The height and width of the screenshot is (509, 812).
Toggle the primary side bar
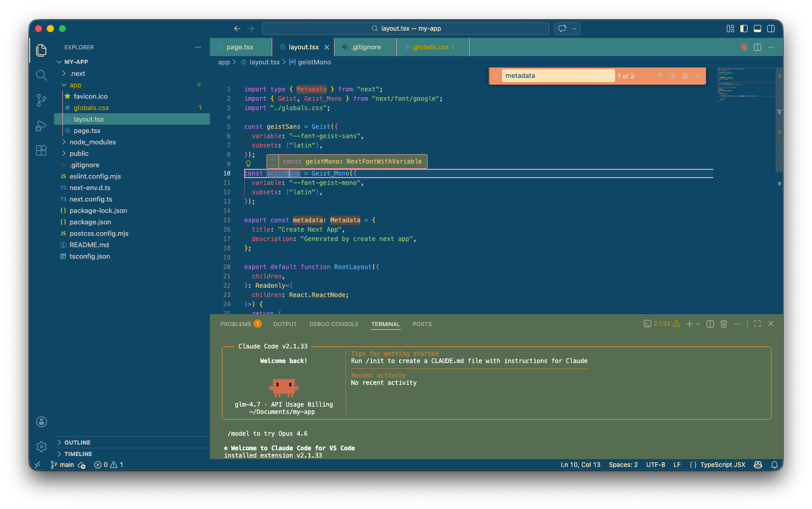[x=744, y=29]
